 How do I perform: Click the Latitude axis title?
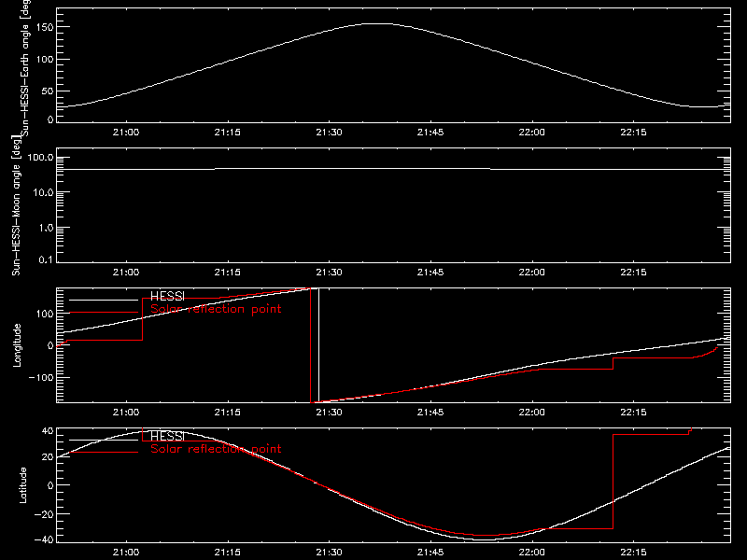point(22,485)
